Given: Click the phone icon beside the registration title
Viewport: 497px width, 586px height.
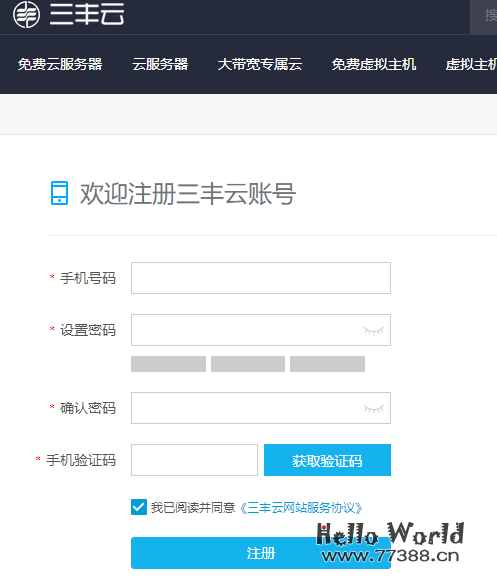Looking at the screenshot, I should point(59,193).
